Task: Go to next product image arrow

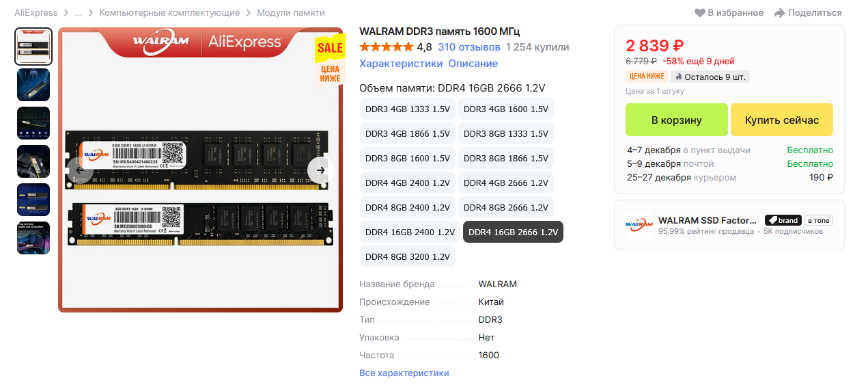Action: 320,170
